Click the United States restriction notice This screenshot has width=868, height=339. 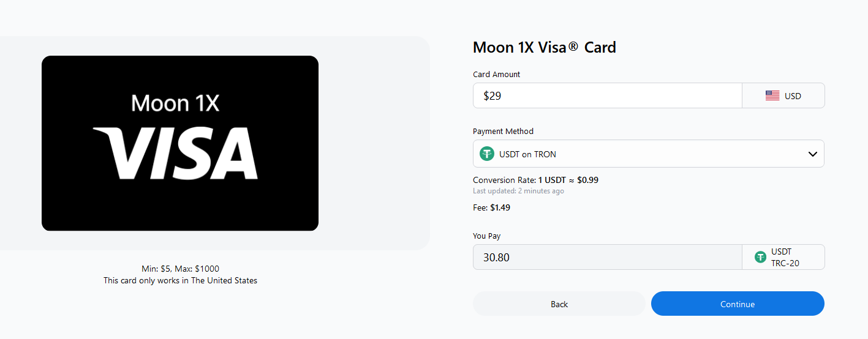point(180,280)
